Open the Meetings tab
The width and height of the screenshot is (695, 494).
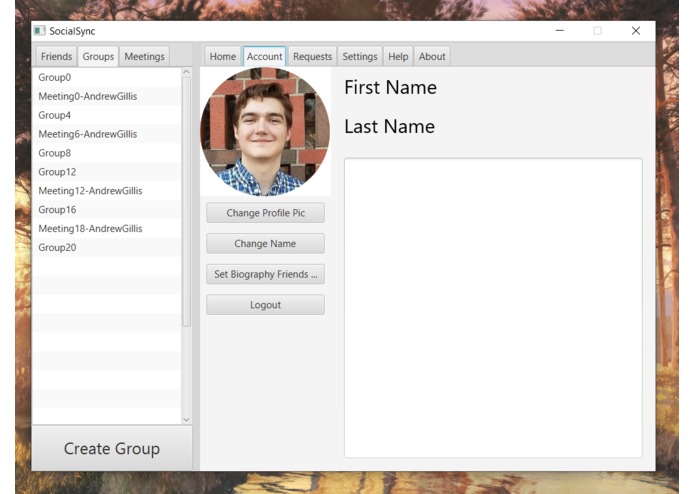pyautogui.click(x=144, y=57)
